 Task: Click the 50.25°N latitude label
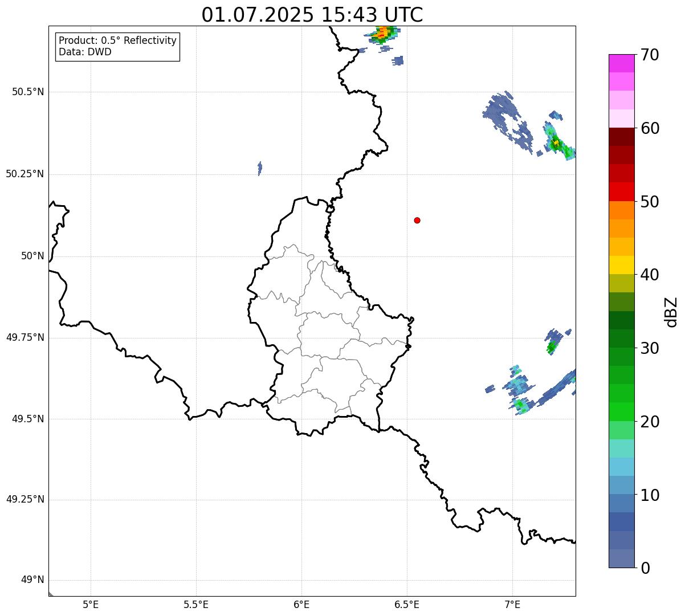(25, 174)
